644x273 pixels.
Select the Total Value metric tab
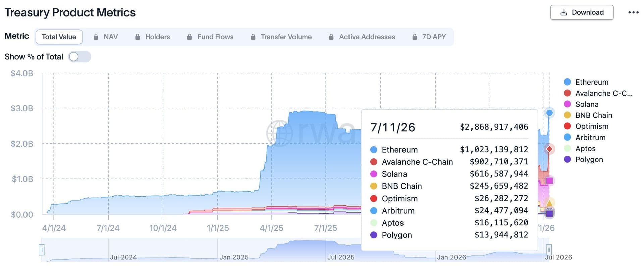59,37
